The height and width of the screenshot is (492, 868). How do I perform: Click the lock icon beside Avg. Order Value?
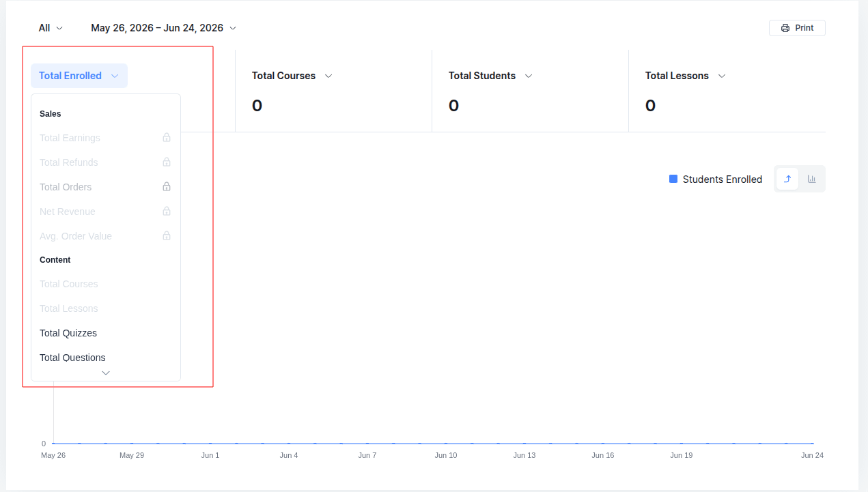tap(167, 236)
